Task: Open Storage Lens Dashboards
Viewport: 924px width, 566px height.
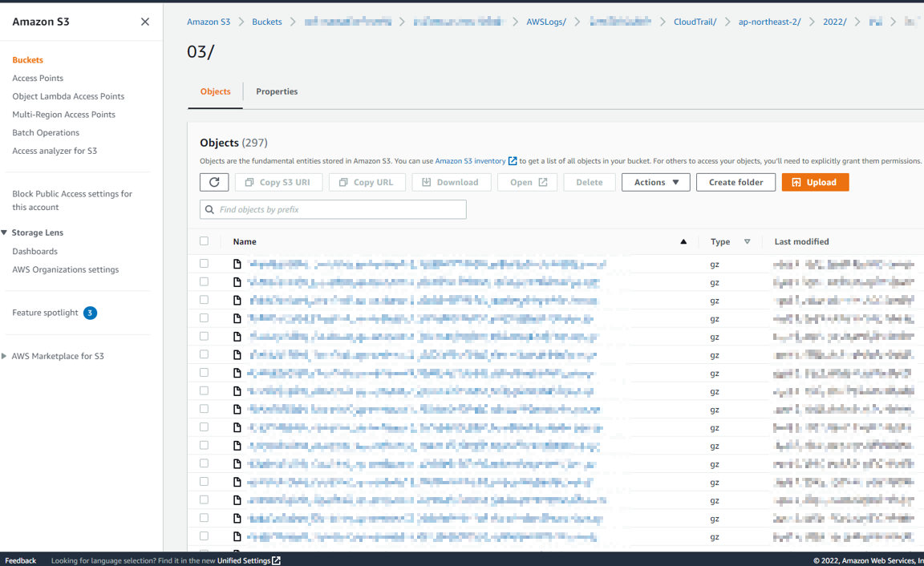Action: pyautogui.click(x=34, y=252)
